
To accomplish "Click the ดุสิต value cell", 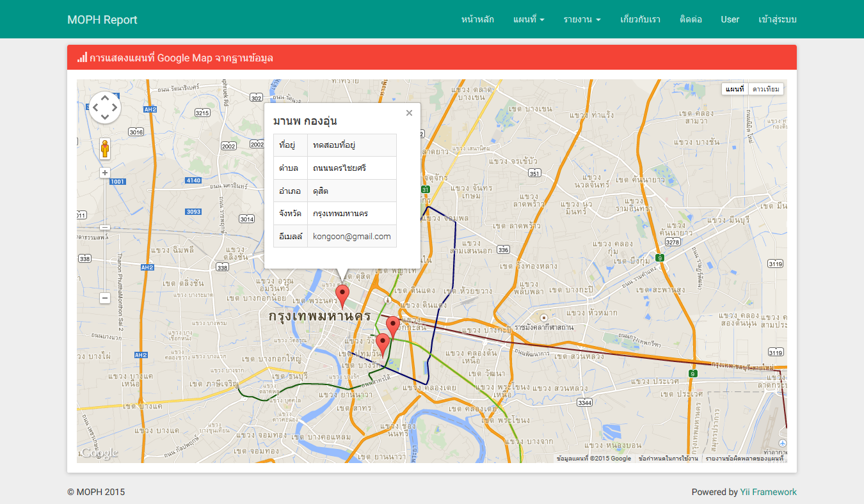I will tap(352, 191).
